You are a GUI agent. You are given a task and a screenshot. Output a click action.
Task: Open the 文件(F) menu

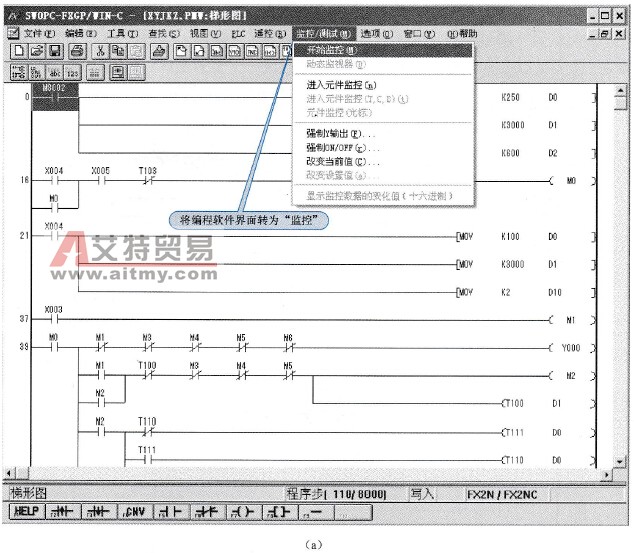(x=40, y=34)
